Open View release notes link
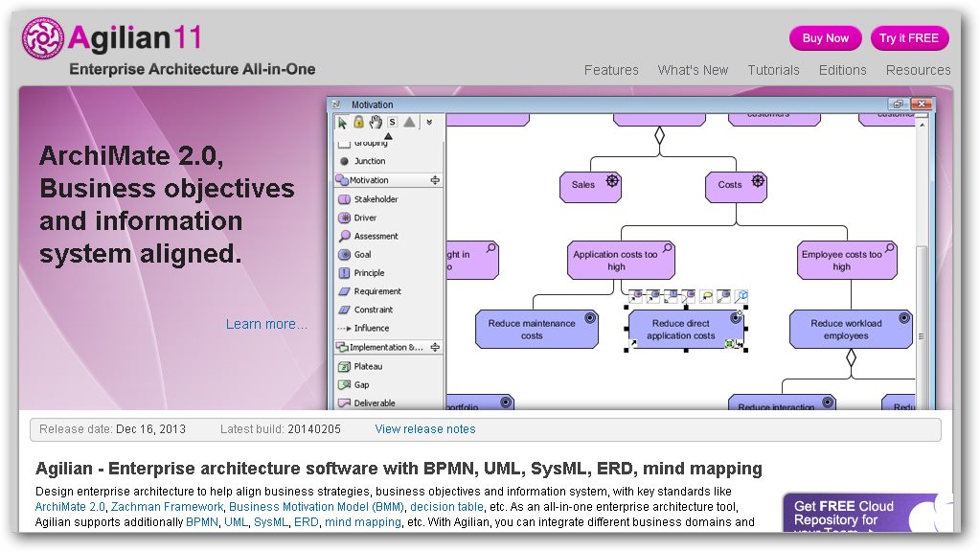The height and width of the screenshot is (552, 980). [x=425, y=428]
